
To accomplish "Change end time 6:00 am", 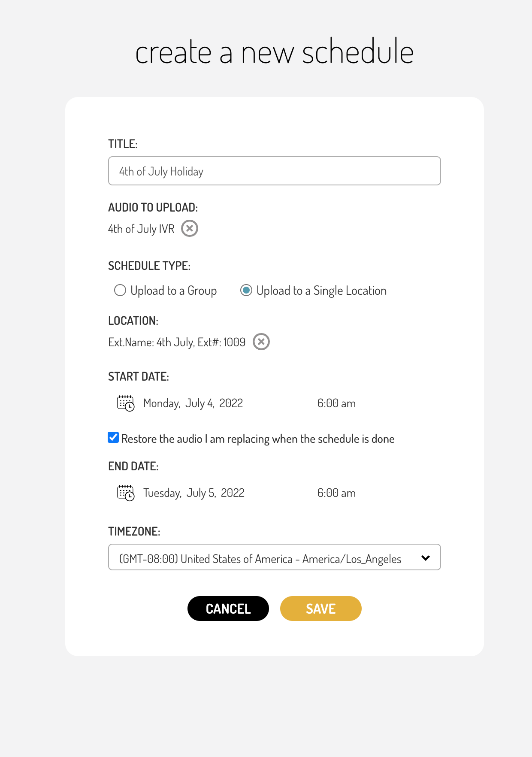I will pos(336,493).
